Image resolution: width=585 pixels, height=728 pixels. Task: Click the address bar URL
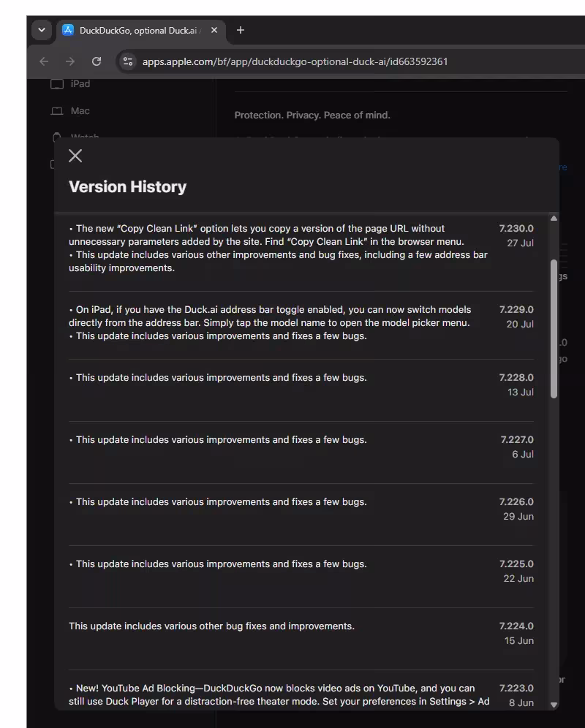(x=295, y=61)
